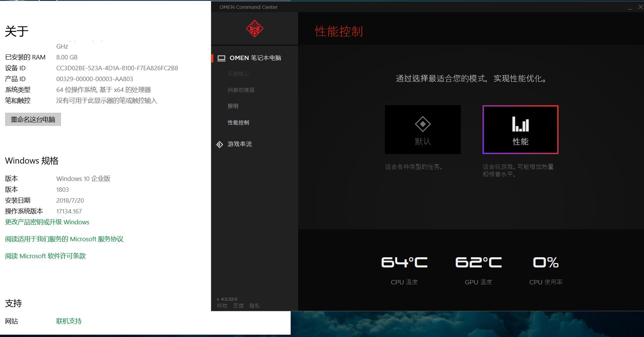Click the install date 2018/7/20
644x337 pixels.
(70, 201)
